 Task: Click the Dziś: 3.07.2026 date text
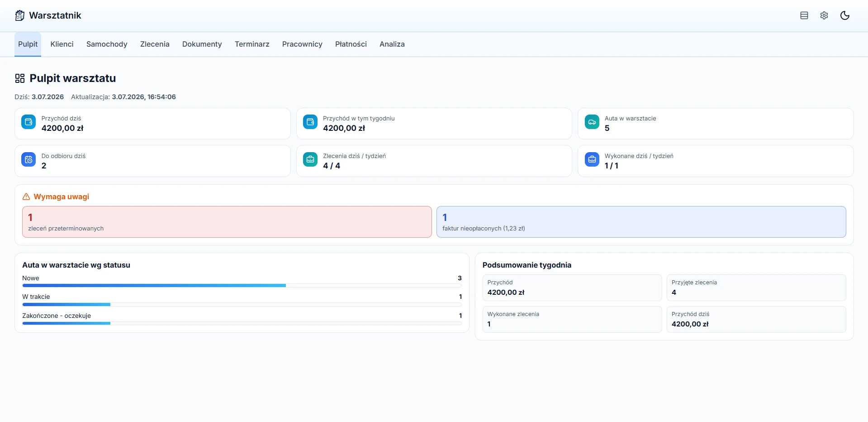coord(39,97)
